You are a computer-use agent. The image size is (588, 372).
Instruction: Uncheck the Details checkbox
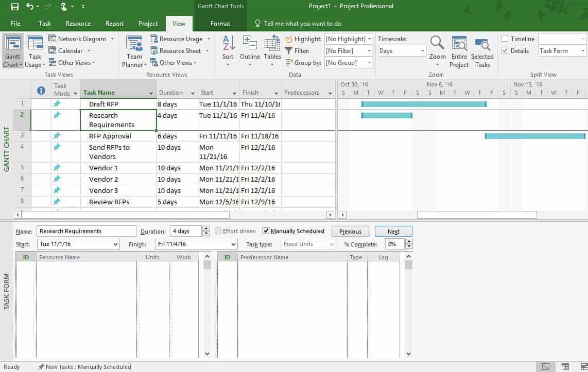pos(504,50)
